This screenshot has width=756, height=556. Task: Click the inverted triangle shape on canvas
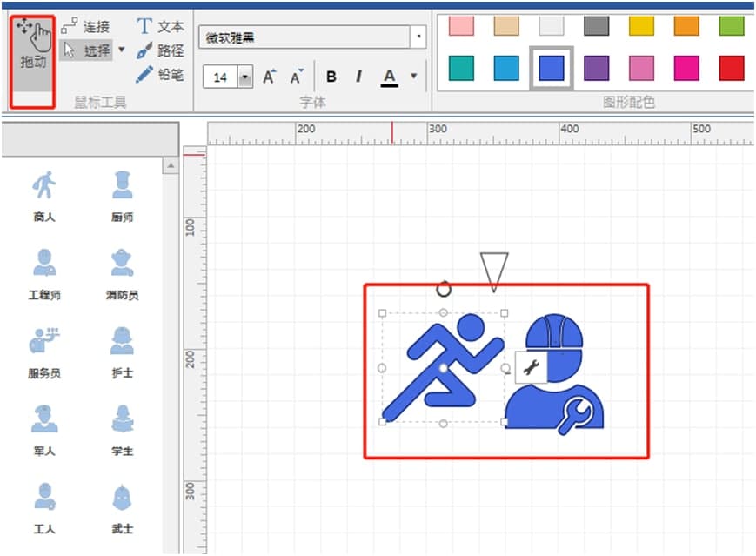point(494,268)
